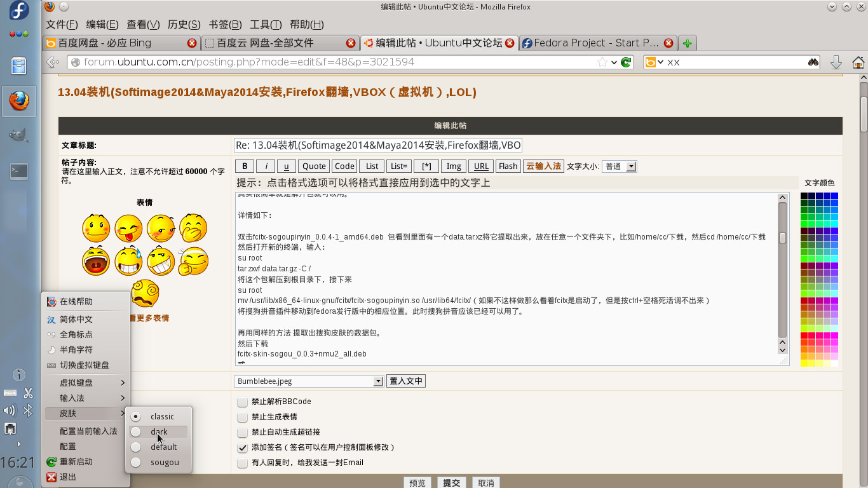868x488 pixels.
Task: Click the B bold format button
Action: 245,166
